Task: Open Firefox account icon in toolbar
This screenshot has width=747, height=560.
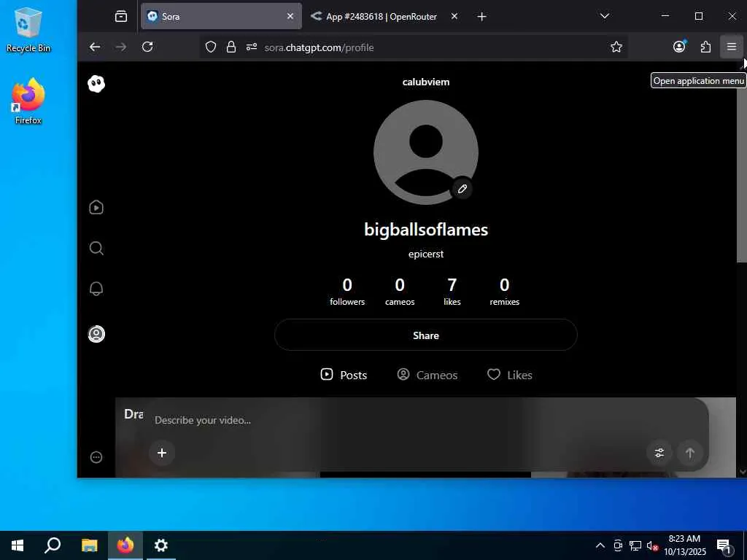Action: 679,47
